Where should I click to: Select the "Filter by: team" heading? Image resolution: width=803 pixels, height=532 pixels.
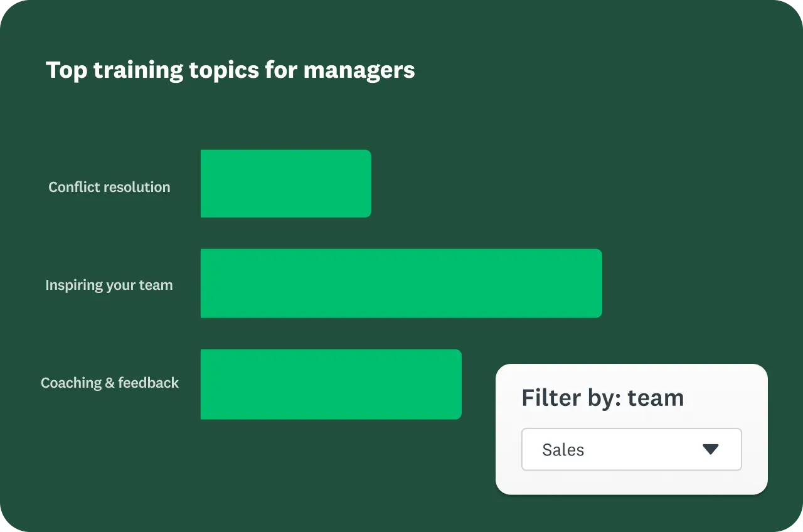coord(602,398)
